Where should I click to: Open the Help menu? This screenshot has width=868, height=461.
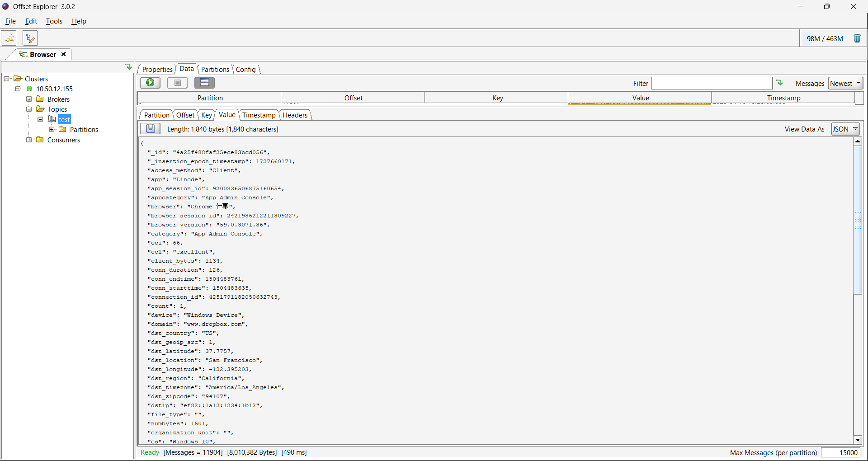tap(79, 21)
